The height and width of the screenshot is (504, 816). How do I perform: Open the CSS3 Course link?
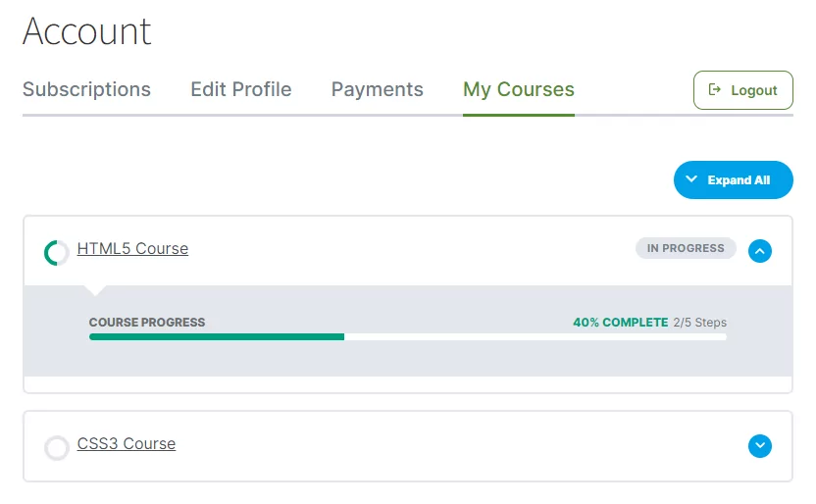click(x=126, y=444)
